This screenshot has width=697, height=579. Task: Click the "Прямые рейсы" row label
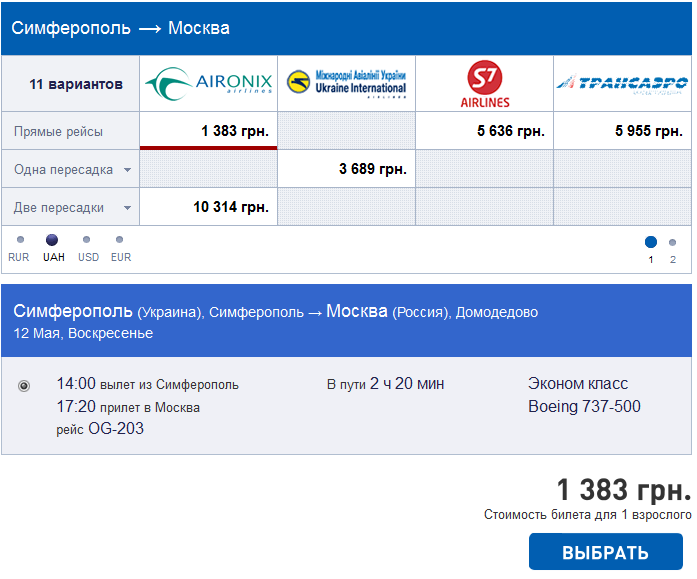point(58,132)
